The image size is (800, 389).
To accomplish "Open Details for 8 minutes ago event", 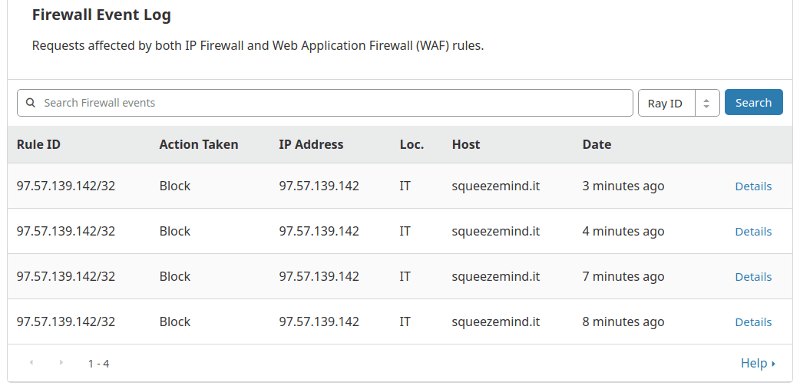I will pyautogui.click(x=753, y=322).
